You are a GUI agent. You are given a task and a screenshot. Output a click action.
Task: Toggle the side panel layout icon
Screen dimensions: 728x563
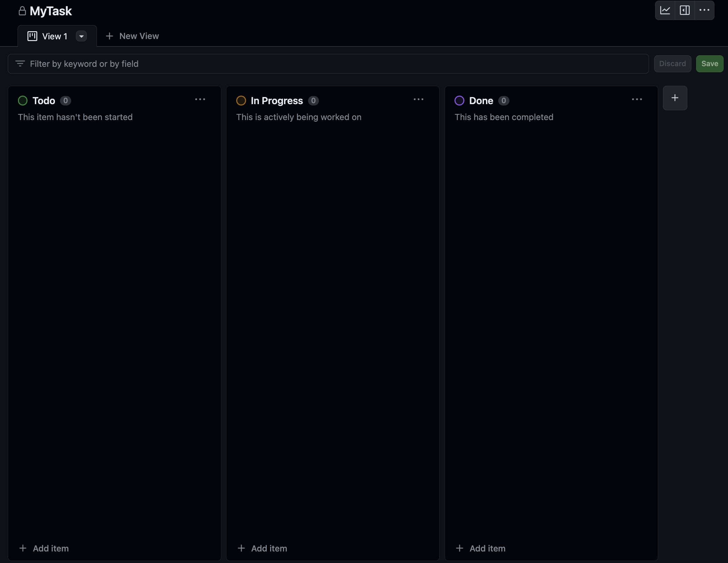click(x=685, y=10)
